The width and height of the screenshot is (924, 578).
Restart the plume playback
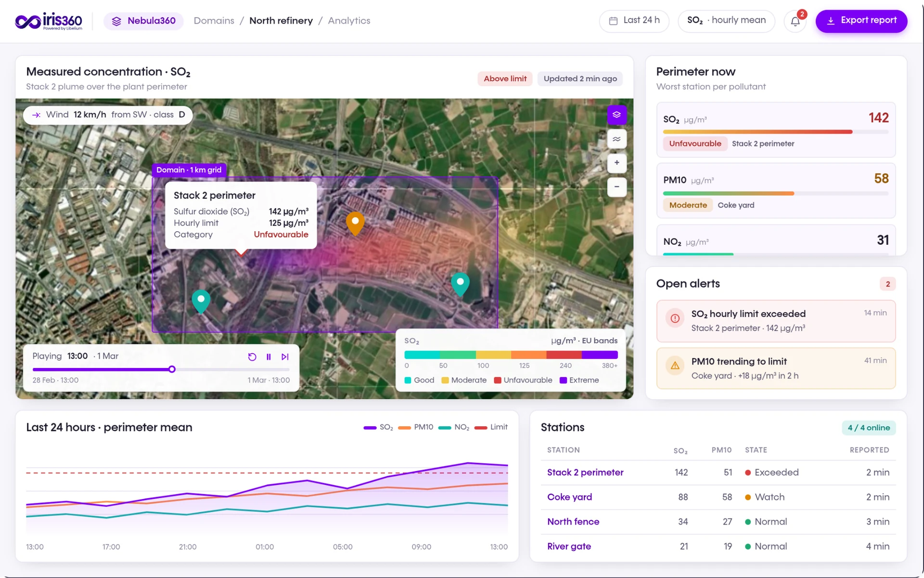pyautogui.click(x=252, y=357)
